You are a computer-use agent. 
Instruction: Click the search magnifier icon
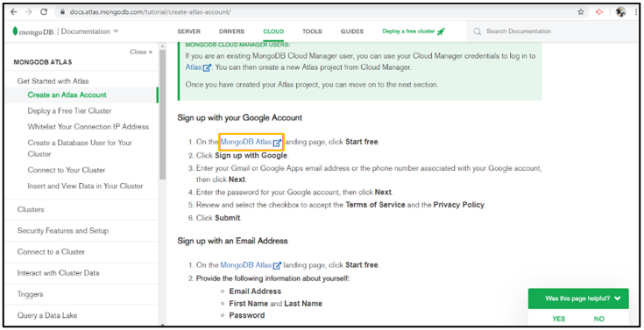[477, 32]
